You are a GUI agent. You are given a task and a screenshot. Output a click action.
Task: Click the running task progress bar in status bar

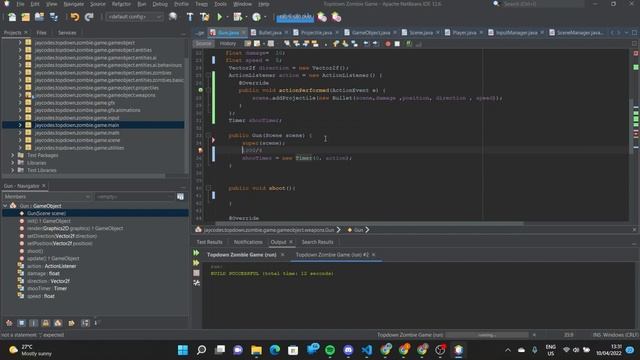point(487,335)
